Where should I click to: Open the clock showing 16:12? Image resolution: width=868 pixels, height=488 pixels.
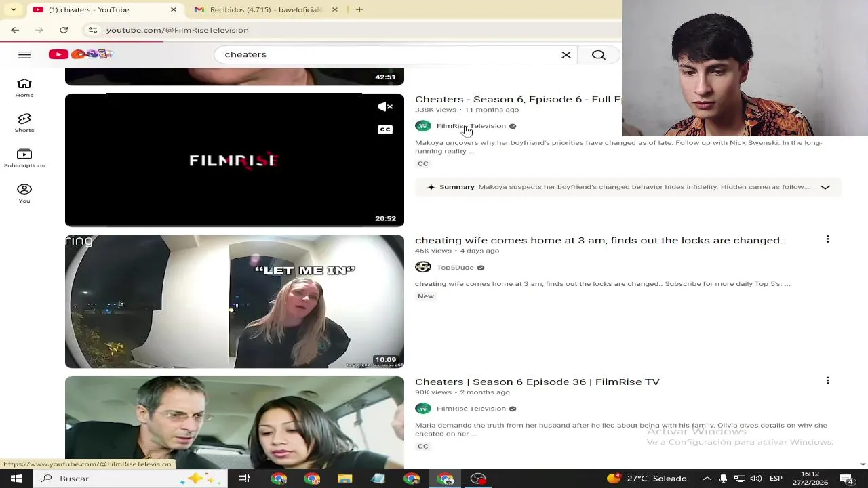pyautogui.click(x=810, y=479)
